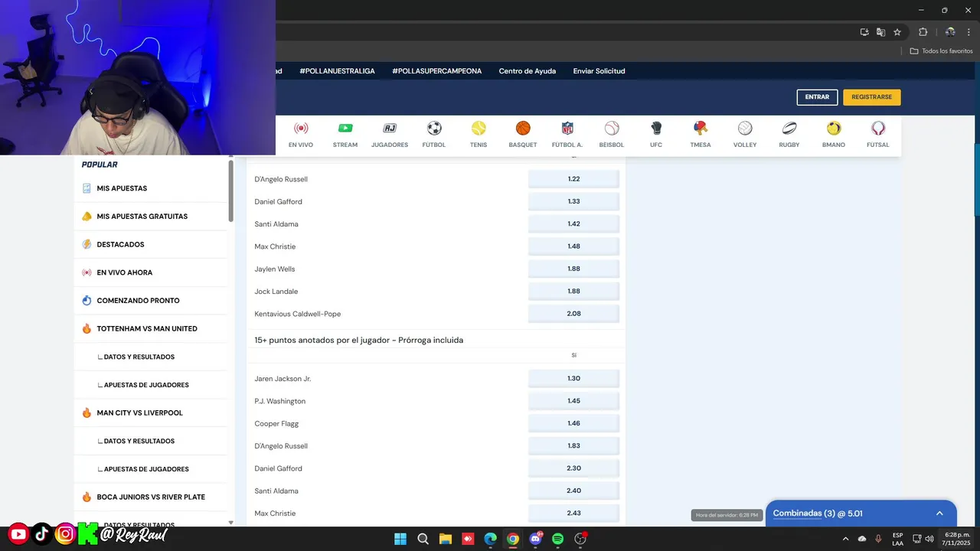Open the Chrome three-dot menu
This screenshot has width=980, height=551.
point(969,32)
